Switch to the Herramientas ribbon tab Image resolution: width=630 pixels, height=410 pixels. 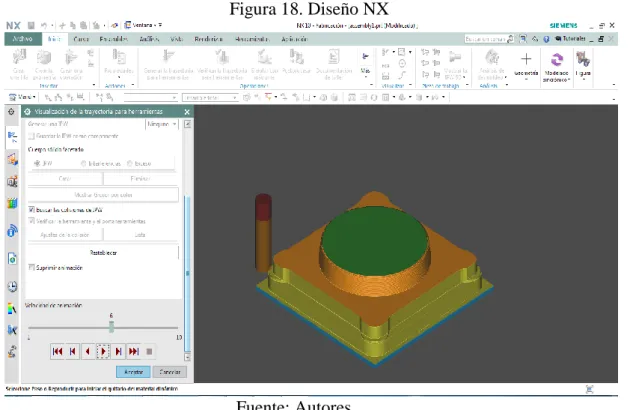[252, 39]
